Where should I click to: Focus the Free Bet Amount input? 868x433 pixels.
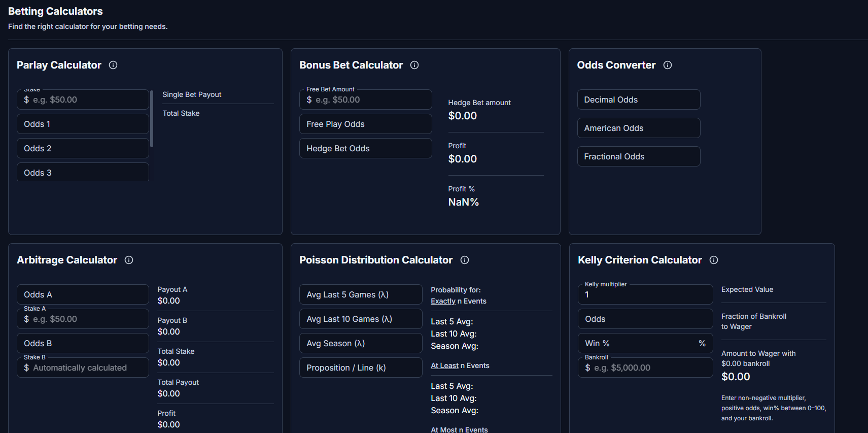point(365,99)
